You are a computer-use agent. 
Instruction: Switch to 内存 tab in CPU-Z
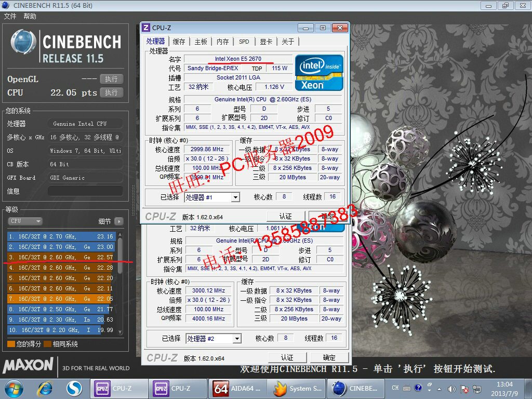point(222,42)
